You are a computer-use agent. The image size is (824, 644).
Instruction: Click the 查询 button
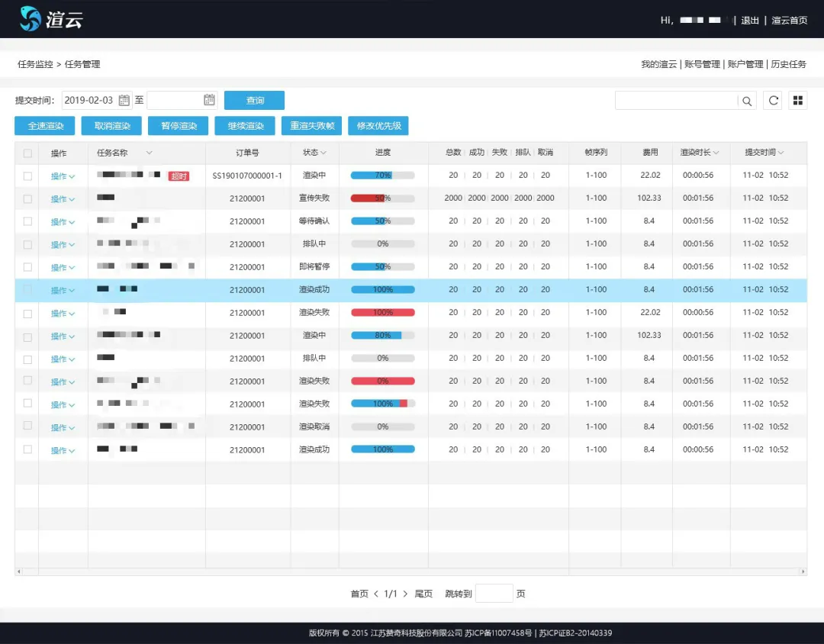(x=254, y=101)
